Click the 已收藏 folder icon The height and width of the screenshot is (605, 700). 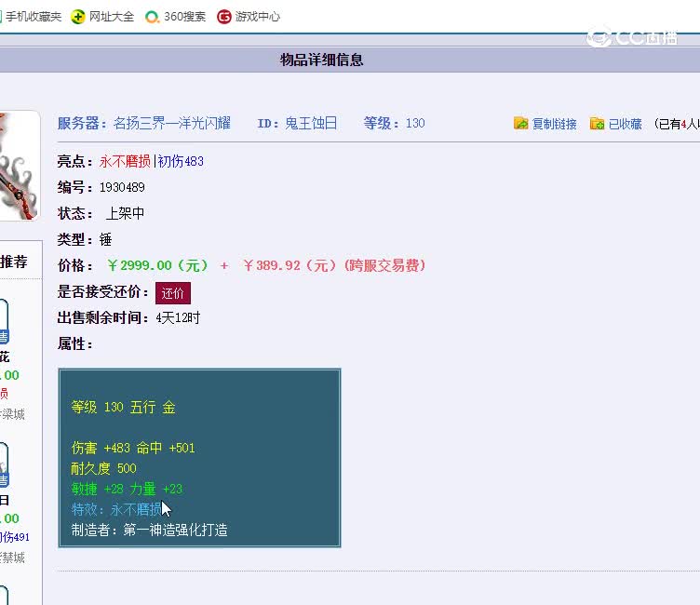(597, 123)
